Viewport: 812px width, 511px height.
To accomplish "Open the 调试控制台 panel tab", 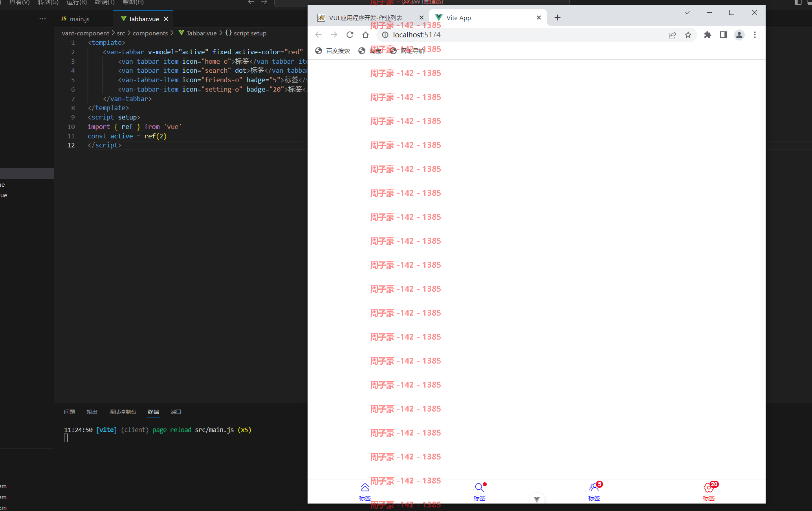I will pyautogui.click(x=123, y=412).
